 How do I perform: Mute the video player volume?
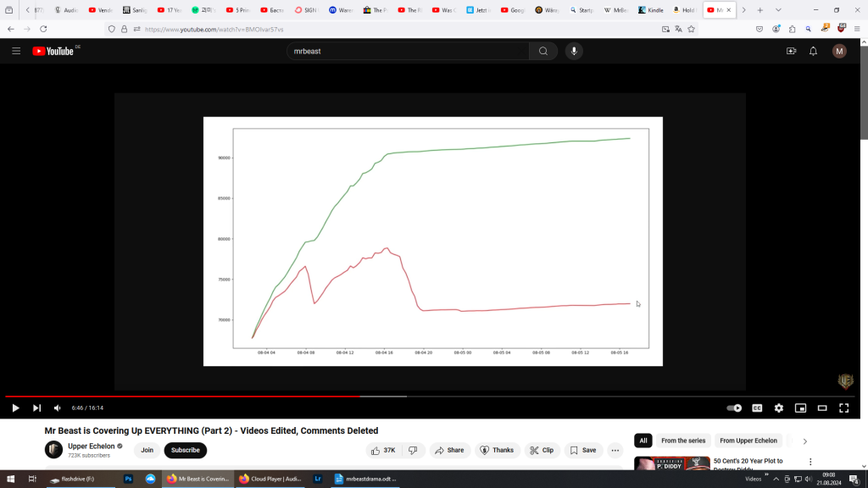point(58,408)
